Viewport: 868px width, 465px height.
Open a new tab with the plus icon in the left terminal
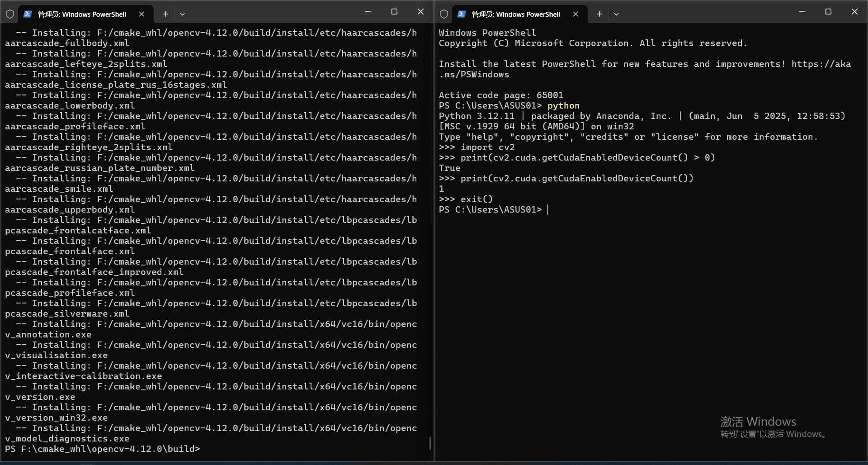[165, 14]
